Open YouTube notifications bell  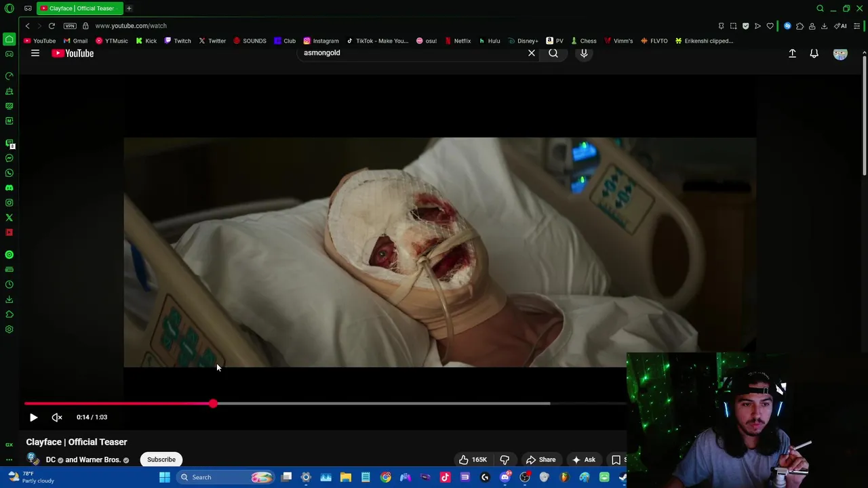[x=814, y=53]
